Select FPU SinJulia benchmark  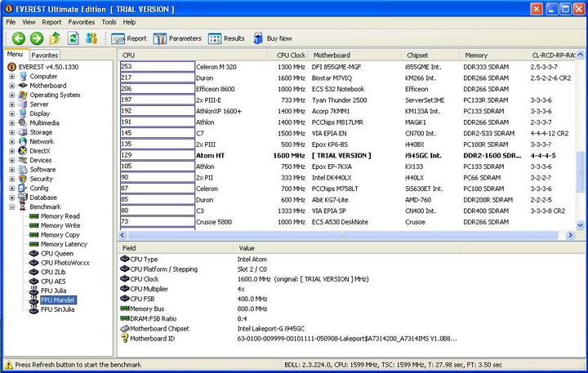pos(57,309)
